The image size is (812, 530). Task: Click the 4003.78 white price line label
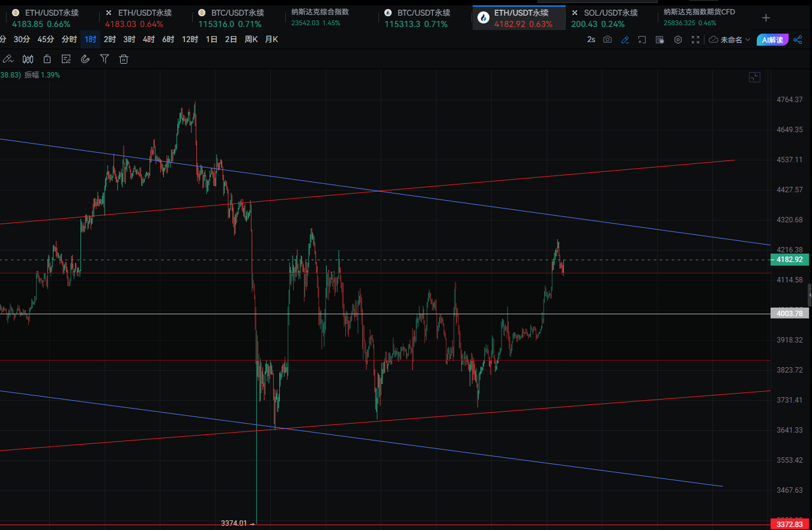[790, 314]
